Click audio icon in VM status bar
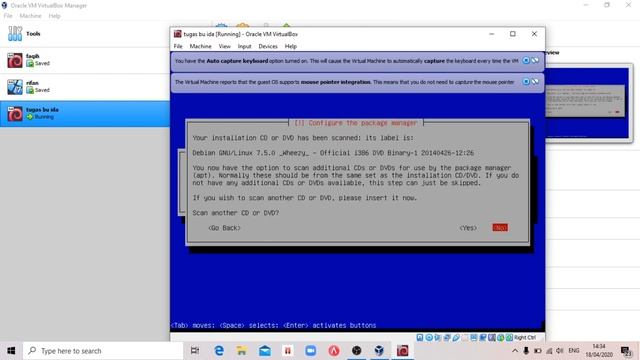 click(x=437, y=338)
